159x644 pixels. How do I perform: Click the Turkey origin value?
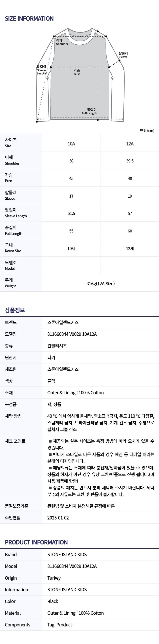[x=54, y=578]
